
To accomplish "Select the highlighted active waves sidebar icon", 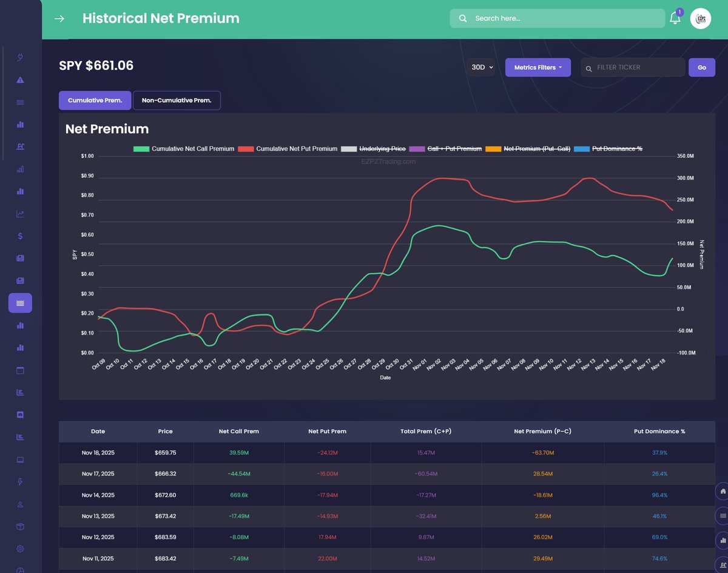I will click(20, 303).
